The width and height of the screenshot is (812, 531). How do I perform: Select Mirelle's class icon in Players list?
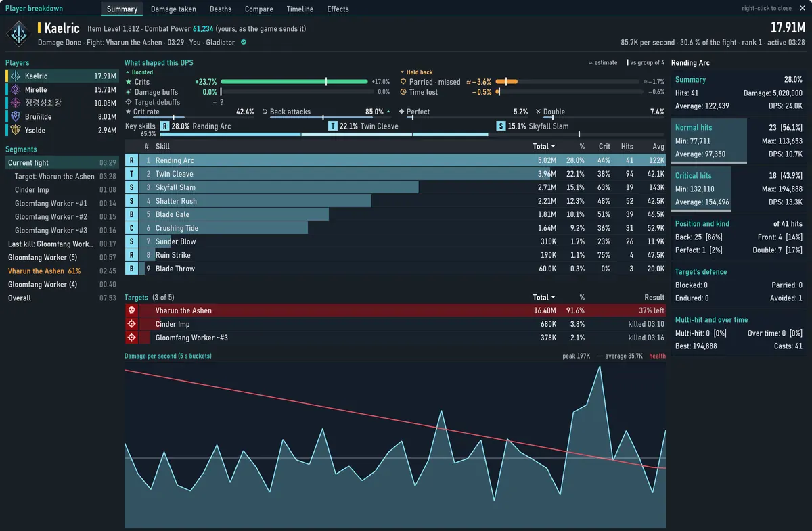point(15,89)
